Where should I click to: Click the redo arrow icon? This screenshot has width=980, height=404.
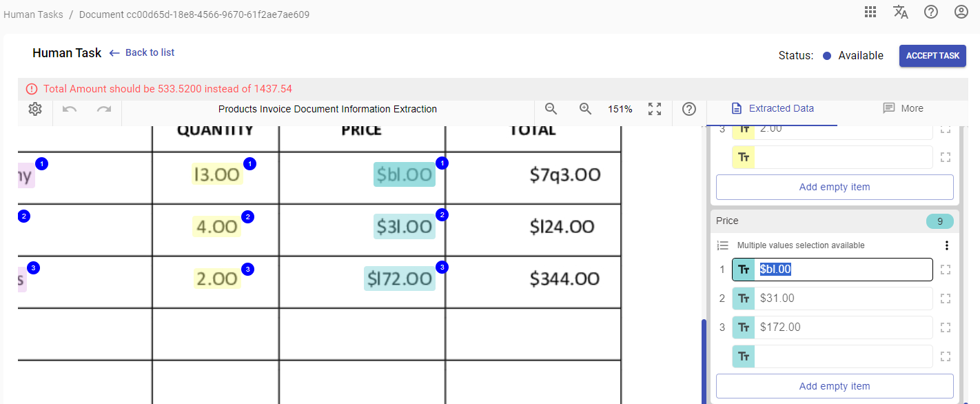[104, 109]
